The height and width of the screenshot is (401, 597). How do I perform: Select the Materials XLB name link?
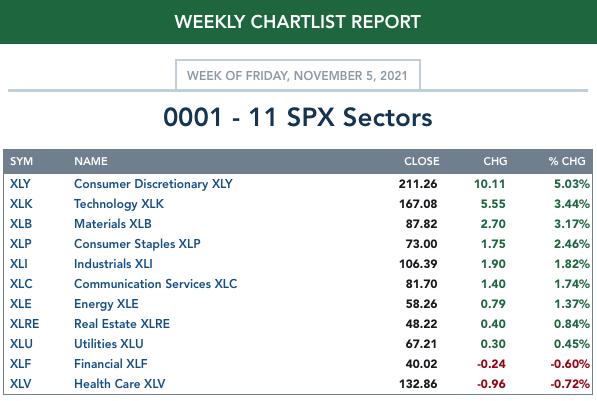(x=113, y=224)
